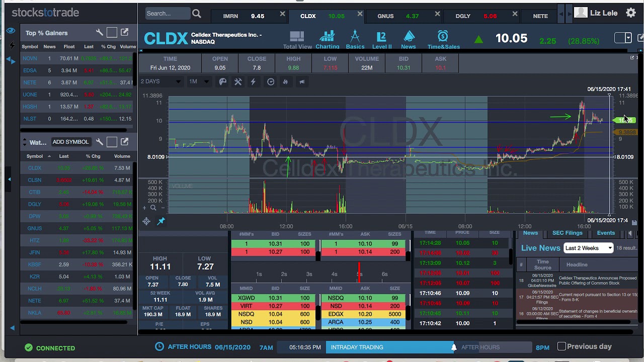Open chart color palette settings
644x362 pixels.
coord(222,81)
